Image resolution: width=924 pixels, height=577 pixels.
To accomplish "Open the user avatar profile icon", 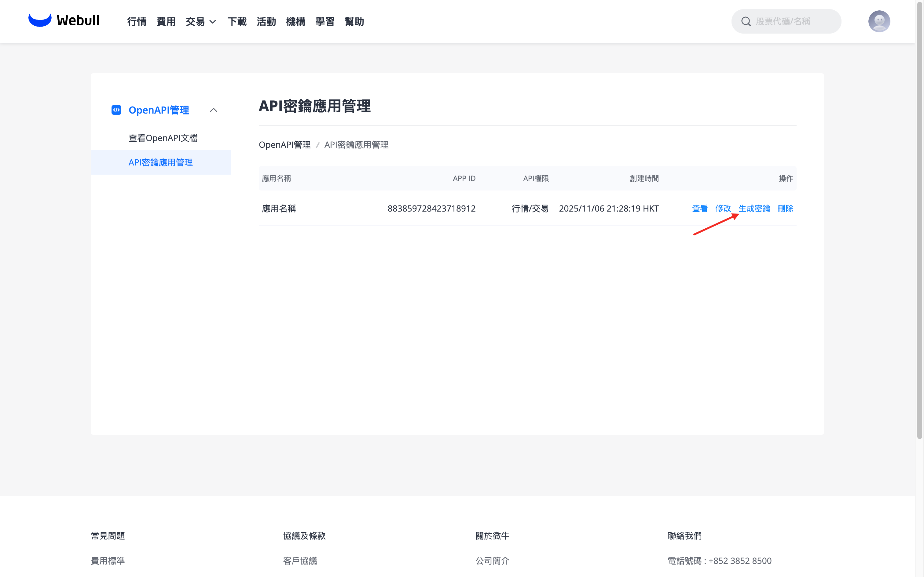I will [879, 21].
